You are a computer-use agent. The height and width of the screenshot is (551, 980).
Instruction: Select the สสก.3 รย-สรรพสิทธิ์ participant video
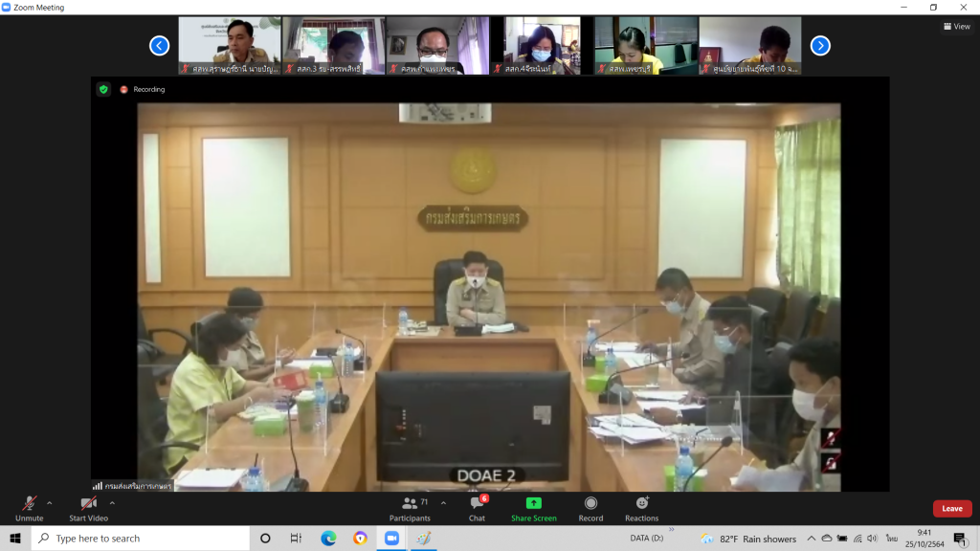pyautogui.click(x=334, y=46)
